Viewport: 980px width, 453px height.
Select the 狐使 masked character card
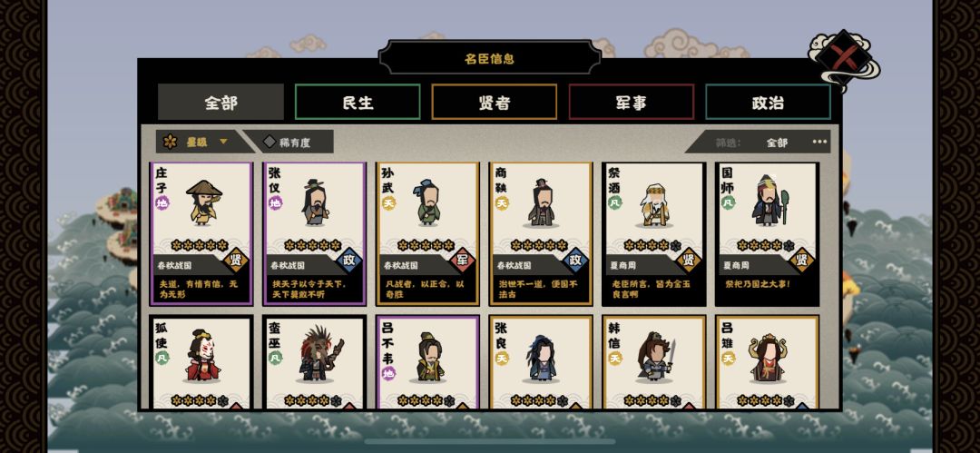201,363
